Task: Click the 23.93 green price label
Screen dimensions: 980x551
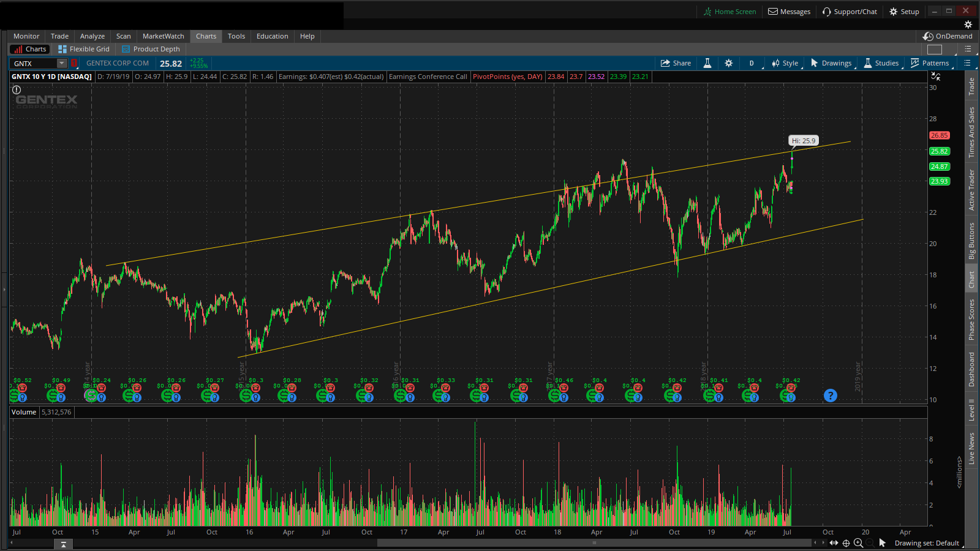Action: pyautogui.click(x=939, y=181)
